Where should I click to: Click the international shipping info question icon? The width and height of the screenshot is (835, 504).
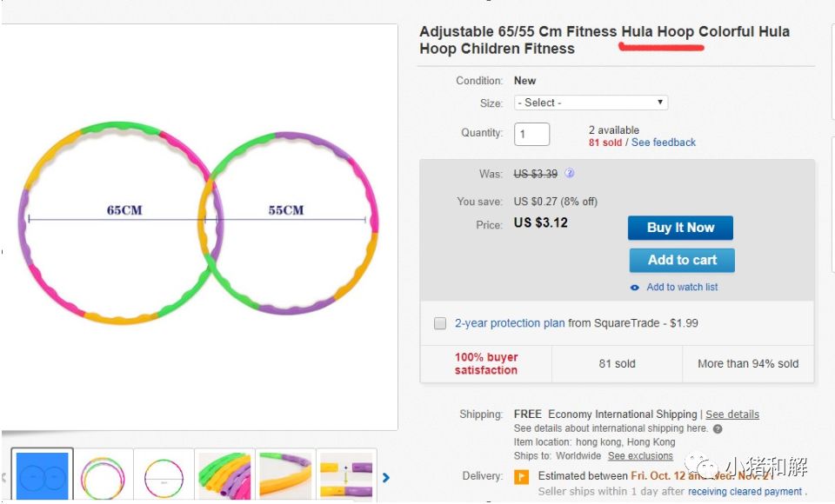click(x=718, y=428)
